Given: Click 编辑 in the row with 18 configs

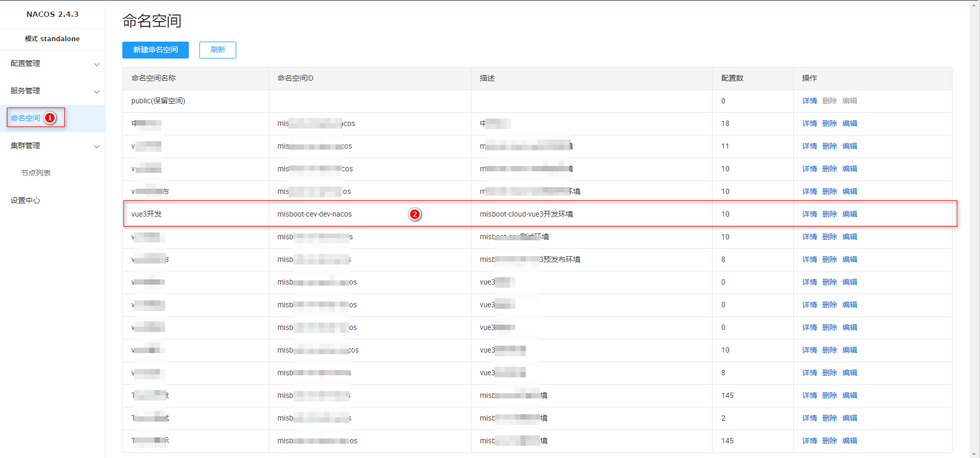Looking at the screenshot, I should coord(850,123).
